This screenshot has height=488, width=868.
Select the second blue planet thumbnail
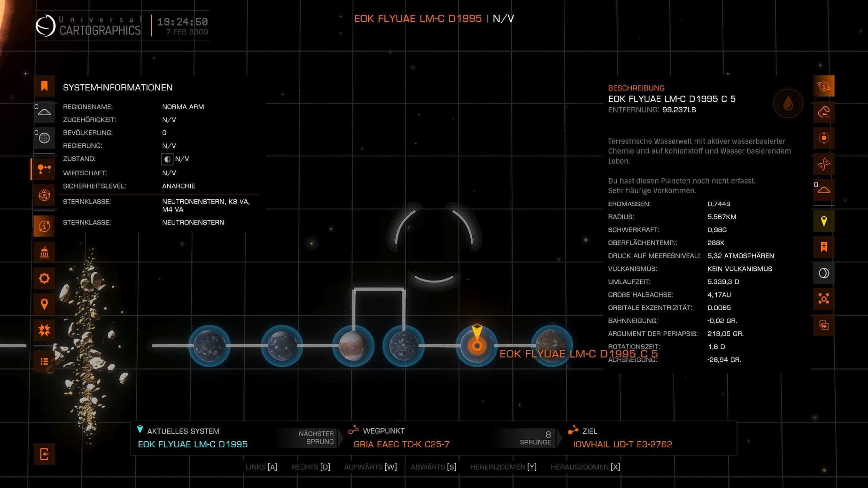click(x=282, y=346)
